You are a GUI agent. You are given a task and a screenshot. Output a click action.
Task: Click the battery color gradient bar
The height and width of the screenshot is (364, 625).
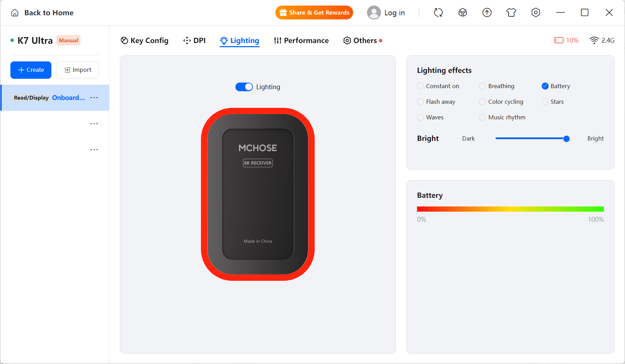point(510,209)
